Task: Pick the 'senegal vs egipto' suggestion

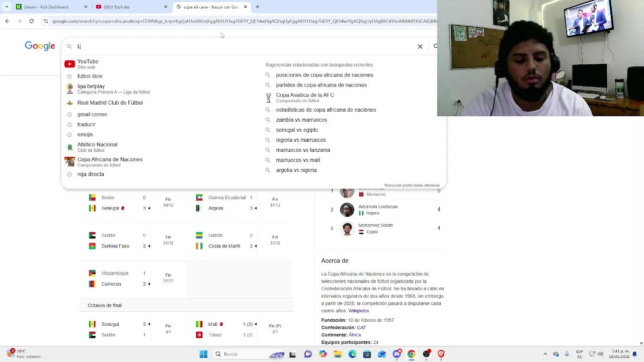Action: tap(297, 130)
